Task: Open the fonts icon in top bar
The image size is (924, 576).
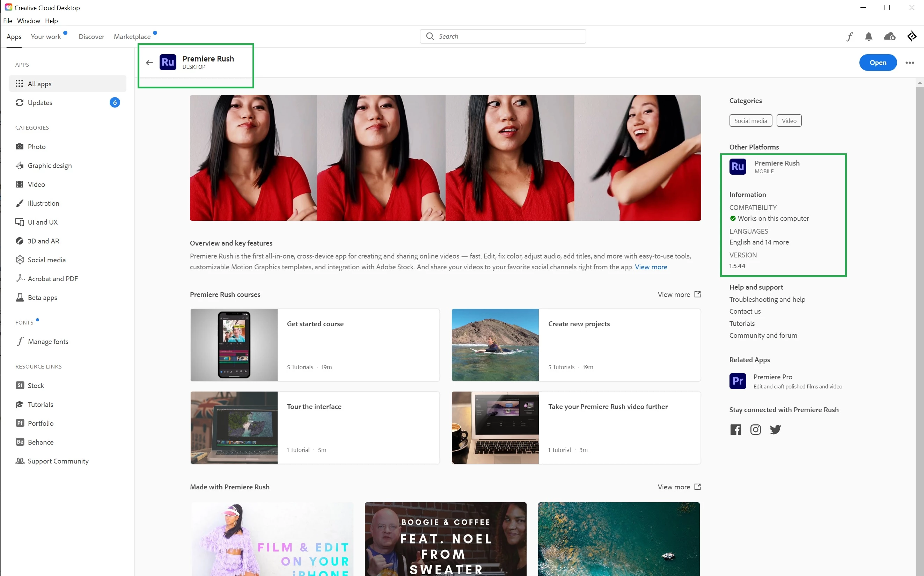Action: click(850, 37)
